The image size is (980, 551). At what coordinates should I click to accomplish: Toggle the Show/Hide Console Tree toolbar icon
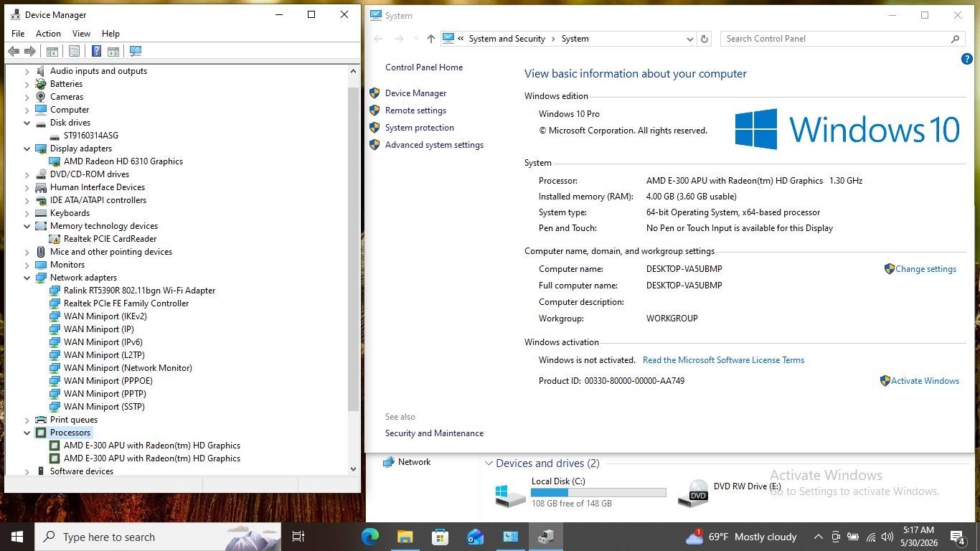click(x=52, y=51)
